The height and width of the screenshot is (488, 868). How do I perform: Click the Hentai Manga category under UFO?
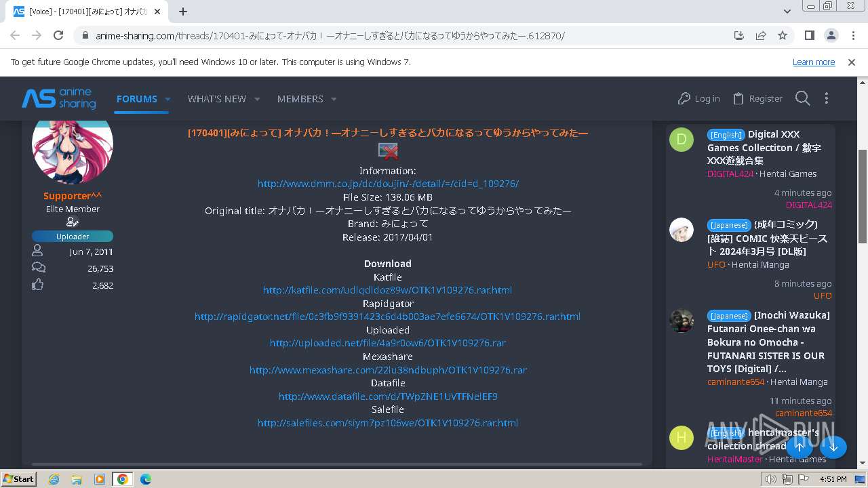[x=760, y=264]
